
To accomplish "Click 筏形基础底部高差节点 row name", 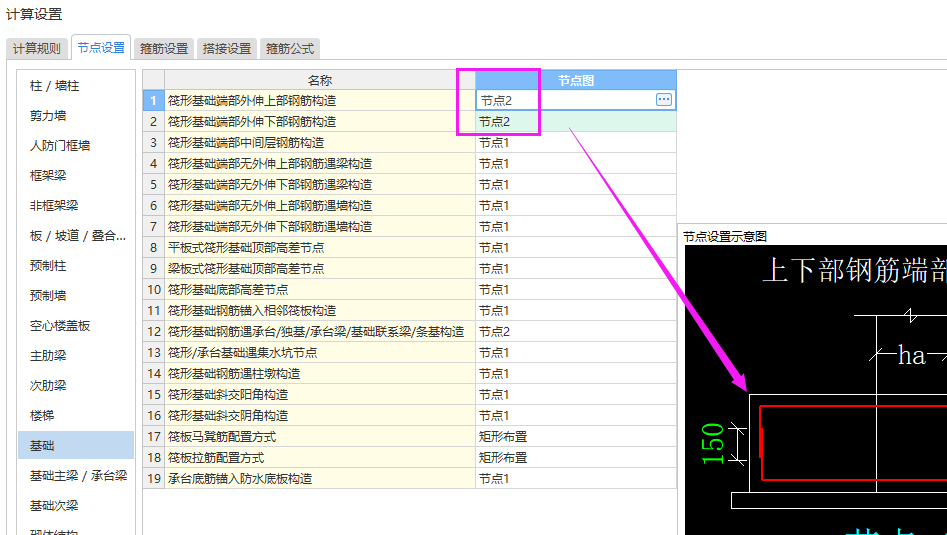I will (319, 289).
